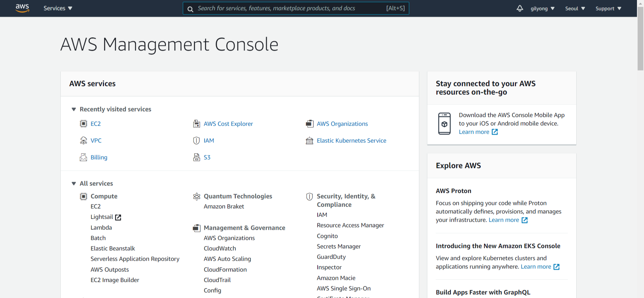Open the S3 link
The width and height of the screenshot is (644, 298).
207,157
